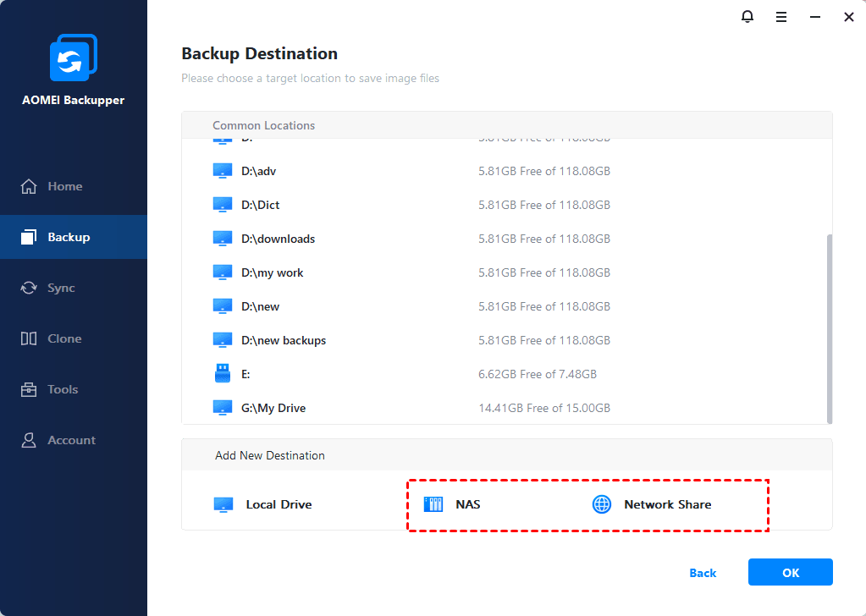866x616 pixels.
Task: Go to Home in sidebar
Action: point(65,186)
